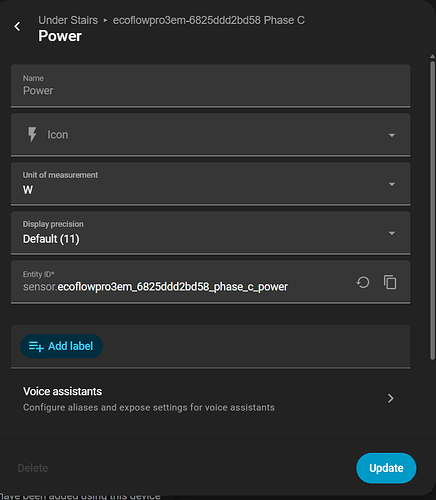Open the Unit of measurement dropdown
The width and height of the screenshot is (436, 500).
click(x=210, y=184)
